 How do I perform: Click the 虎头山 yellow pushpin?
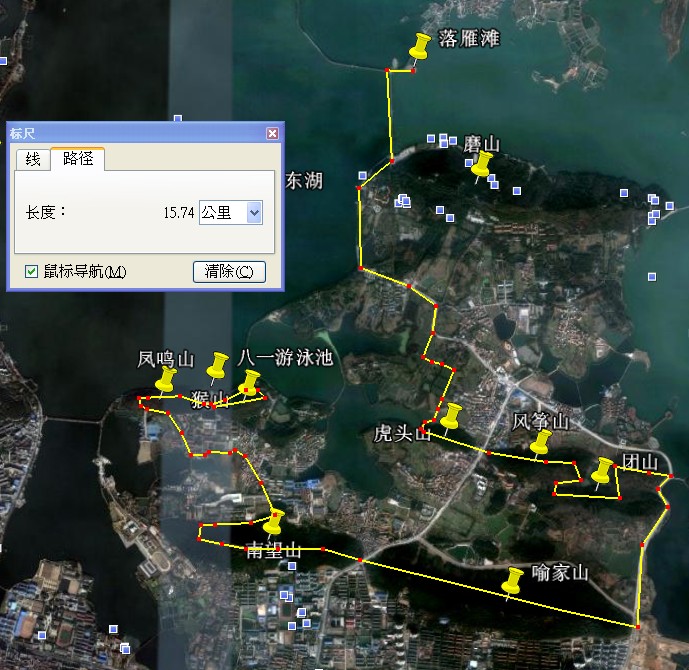pos(451,416)
